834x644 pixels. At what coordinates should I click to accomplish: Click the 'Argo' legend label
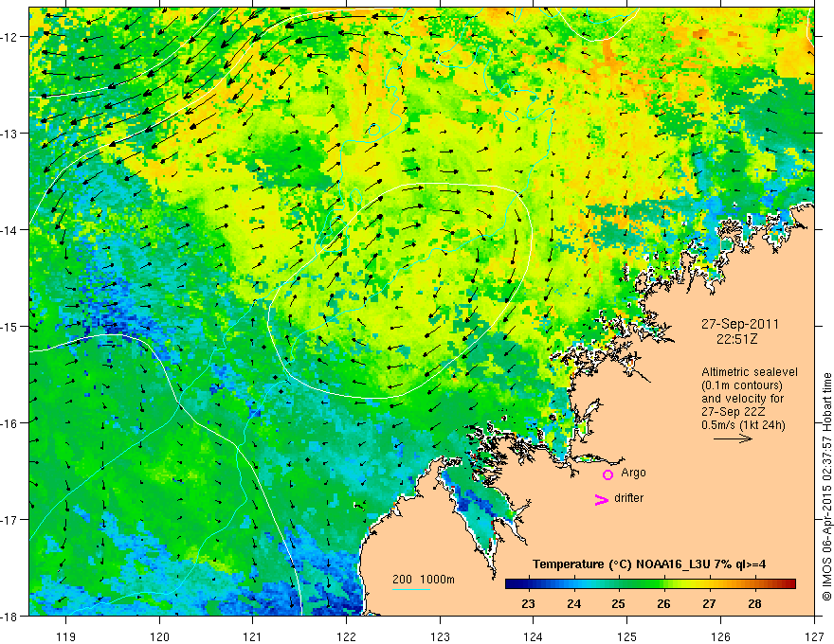633,473
